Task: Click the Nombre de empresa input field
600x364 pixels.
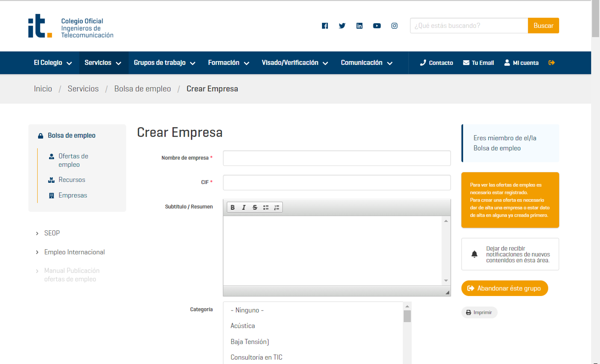Action: pos(337,158)
